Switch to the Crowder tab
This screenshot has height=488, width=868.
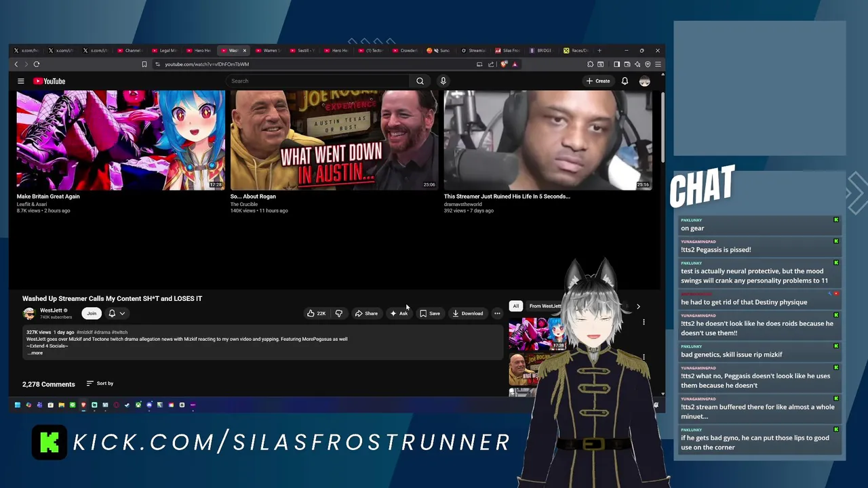click(x=406, y=50)
